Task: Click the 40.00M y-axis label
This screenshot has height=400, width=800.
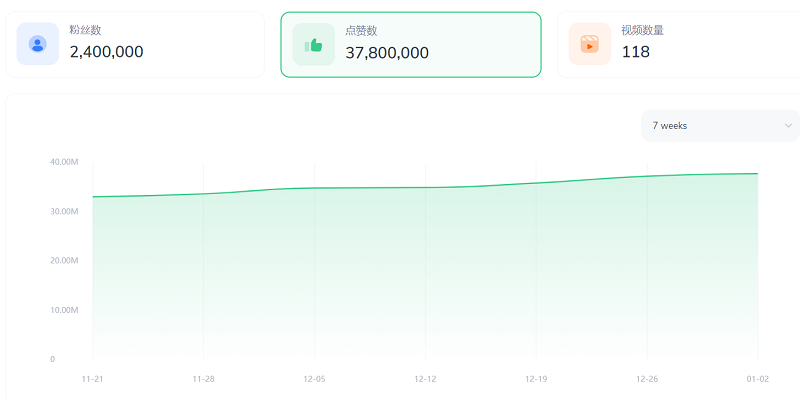Action: coord(64,162)
